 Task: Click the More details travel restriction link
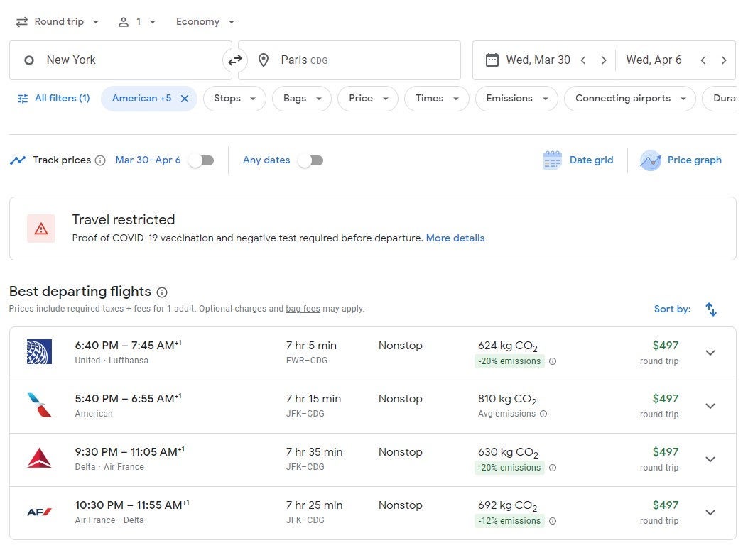[455, 238]
